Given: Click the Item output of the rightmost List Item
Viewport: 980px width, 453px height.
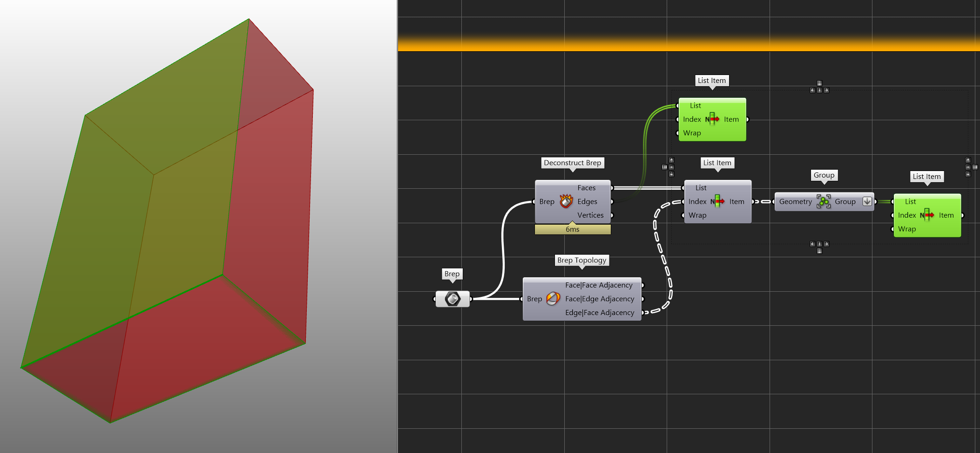Looking at the screenshot, I should pyautogui.click(x=946, y=215).
